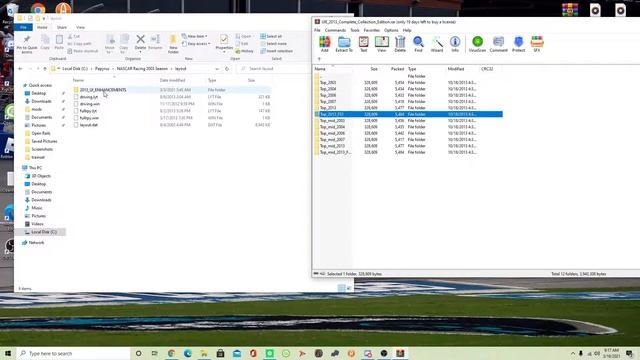640x360 pixels.
Task: Click Pin to Quick access in Explorer ribbon
Action: pyautogui.click(x=27, y=44)
